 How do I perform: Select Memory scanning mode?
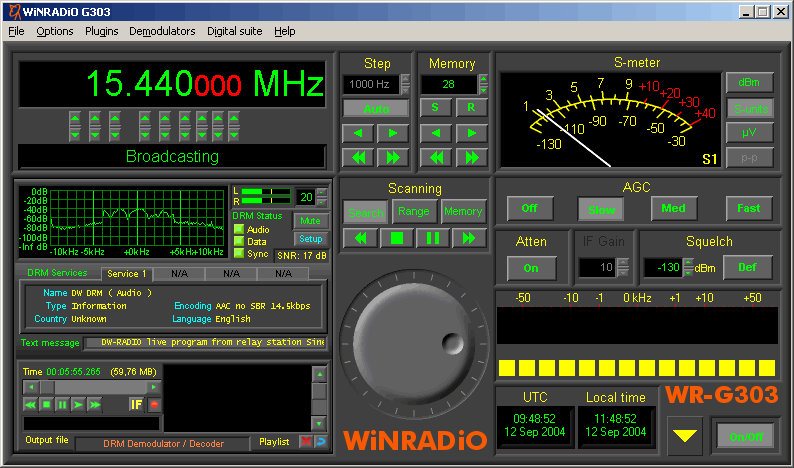point(463,211)
